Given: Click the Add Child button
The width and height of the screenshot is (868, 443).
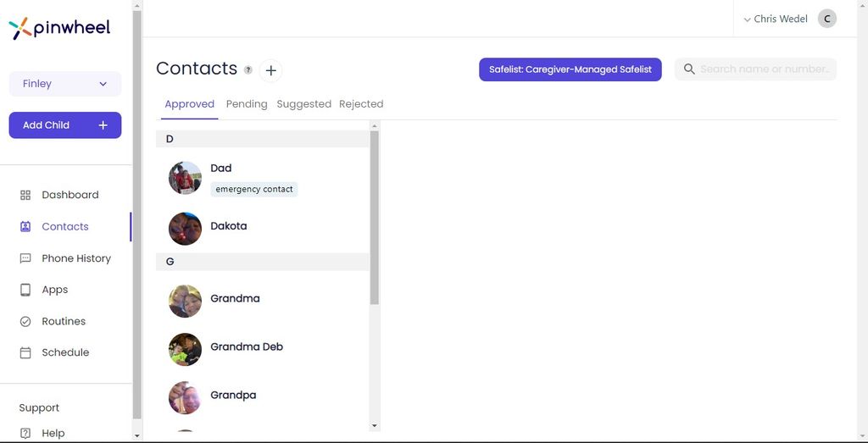Looking at the screenshot, I should coord(65,125).
